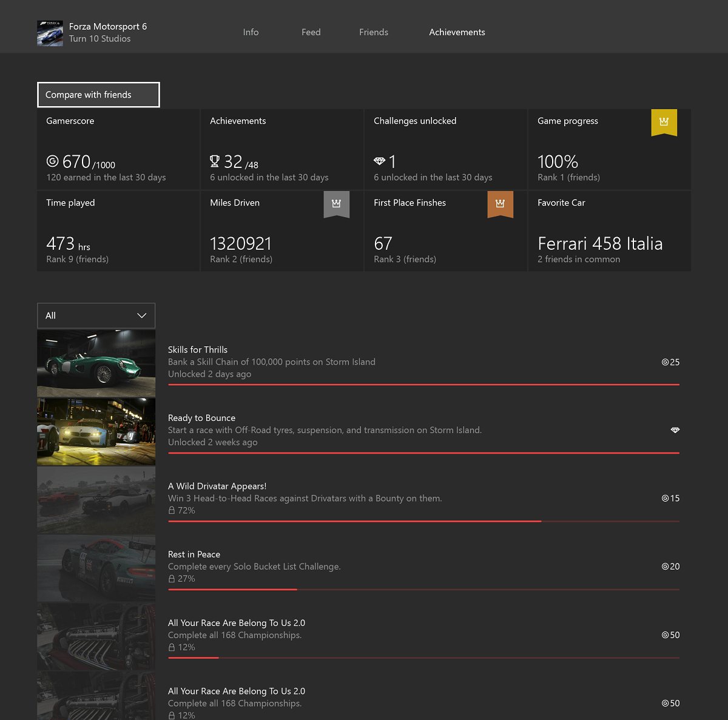
Task: Click the 1320921 miles driven value
Action: (x=241, y=244)
